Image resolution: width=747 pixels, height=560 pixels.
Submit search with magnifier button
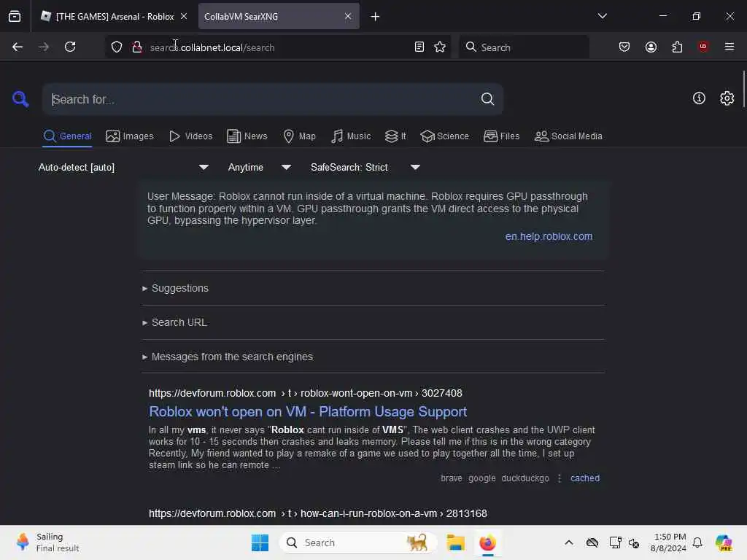(x=487, y=99)
